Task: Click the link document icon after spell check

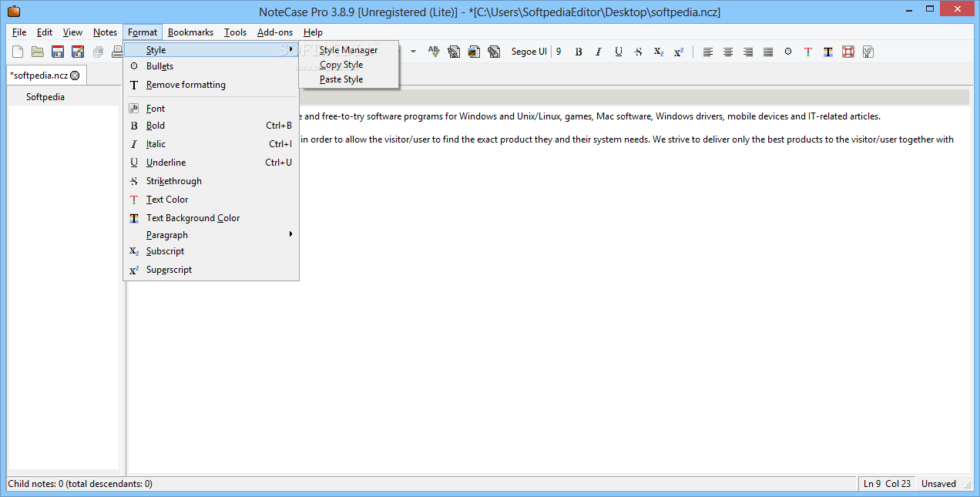Action: [x=454, y=52]
